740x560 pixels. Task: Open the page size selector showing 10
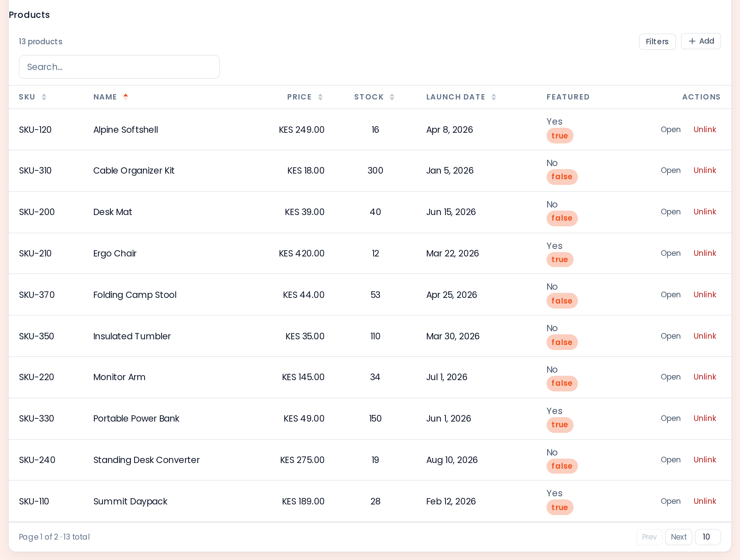coord(708,536)
